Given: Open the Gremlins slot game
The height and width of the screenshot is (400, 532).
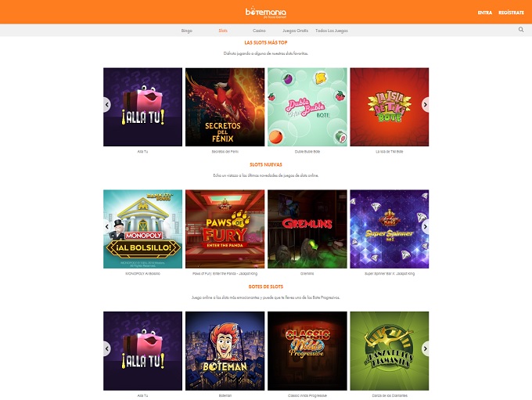Looking at the screenshot, I should click(x=307, y=229).
